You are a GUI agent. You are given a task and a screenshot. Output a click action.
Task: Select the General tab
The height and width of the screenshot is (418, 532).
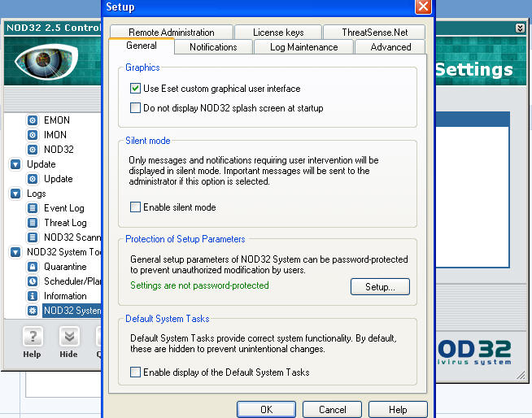coord(142,46)
